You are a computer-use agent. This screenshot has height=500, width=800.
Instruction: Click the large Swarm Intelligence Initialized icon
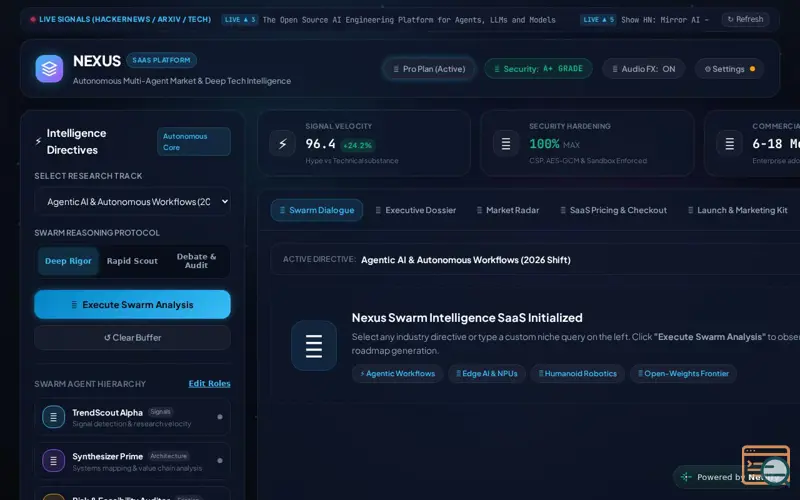tap(314, 345)
